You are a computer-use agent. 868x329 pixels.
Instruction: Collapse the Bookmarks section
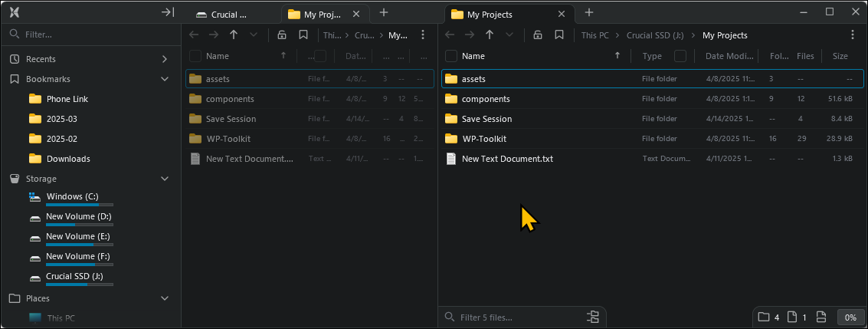[x=165, y=79]
